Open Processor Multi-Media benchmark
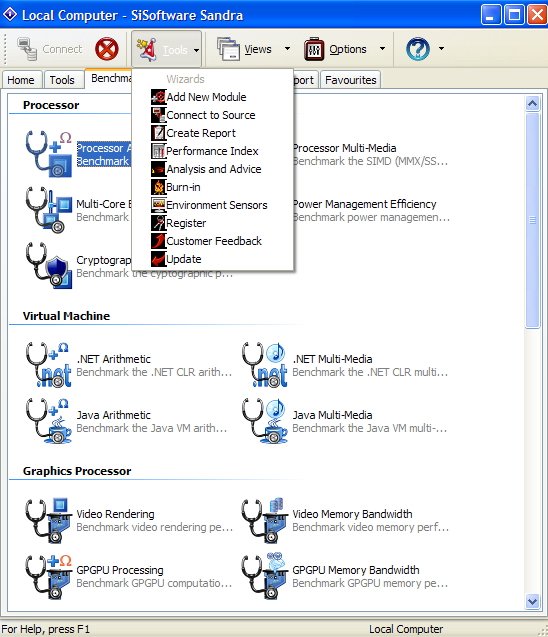This screenshot has width=548, height=637. click(x=344, y=148)
